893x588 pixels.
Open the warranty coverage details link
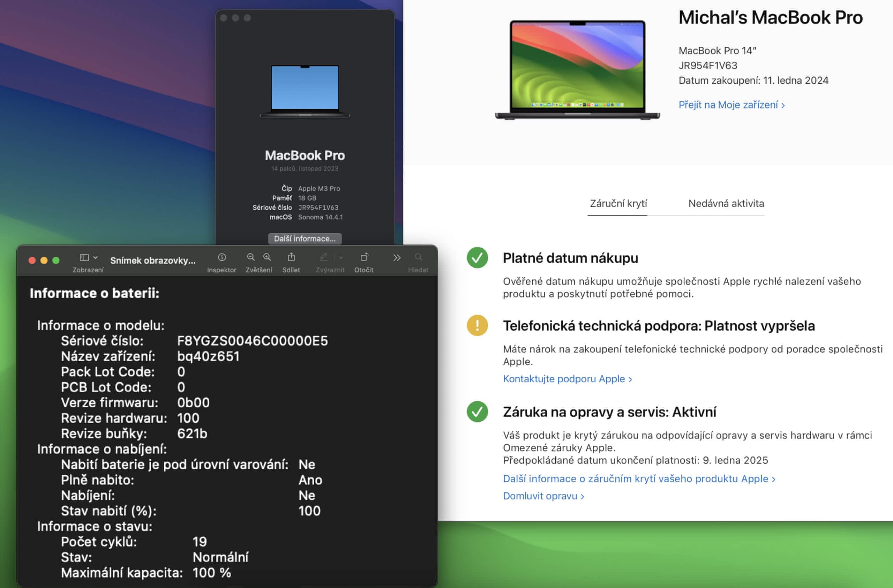pos(639,478)
